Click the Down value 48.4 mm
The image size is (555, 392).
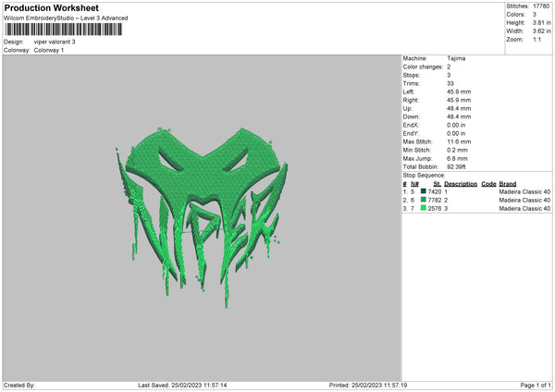pyautogui.click(x=459, y=116)
